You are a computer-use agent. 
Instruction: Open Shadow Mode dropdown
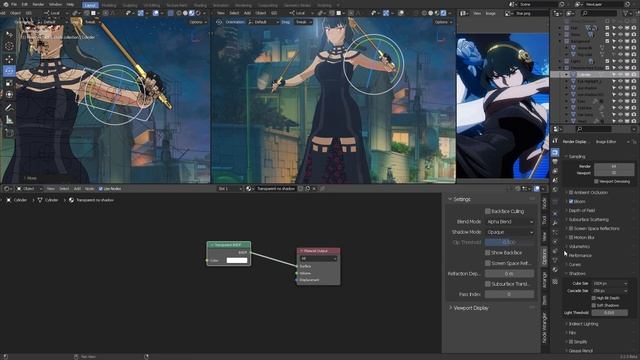[509, 232]
